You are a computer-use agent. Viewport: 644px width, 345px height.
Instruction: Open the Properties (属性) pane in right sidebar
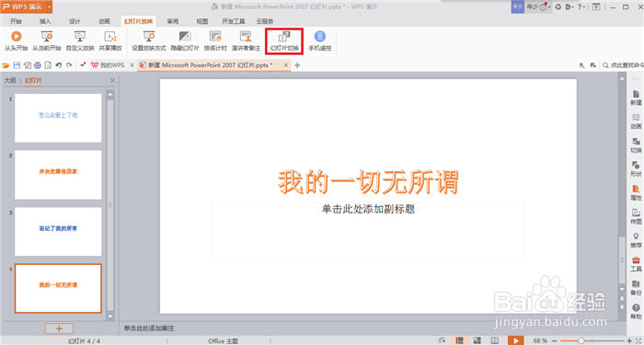[x=636, y=193]
